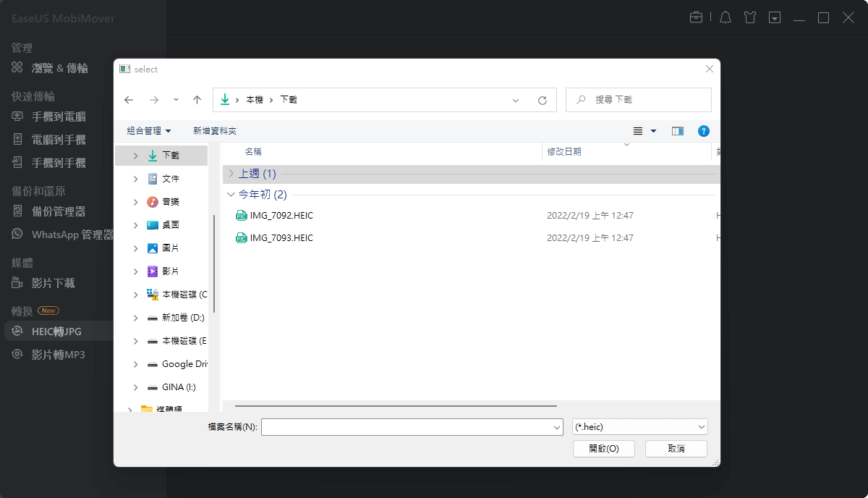Expand 本機磁碟 (C:) in the tree
868x498 pixels.
[135, 295]
